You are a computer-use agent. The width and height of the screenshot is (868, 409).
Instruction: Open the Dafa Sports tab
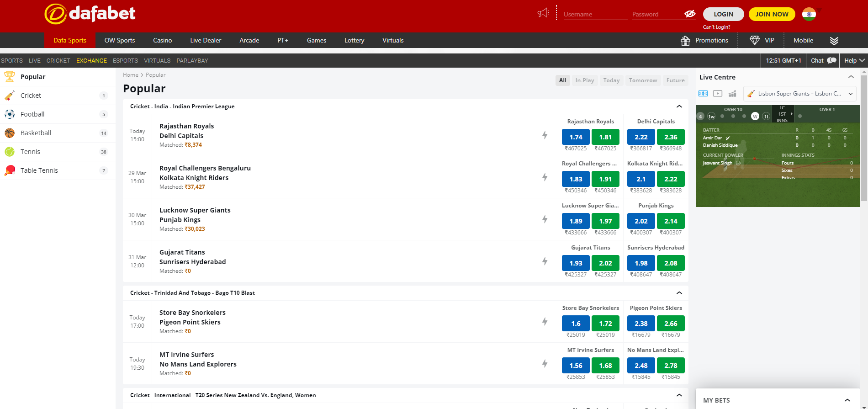point(70,40)
